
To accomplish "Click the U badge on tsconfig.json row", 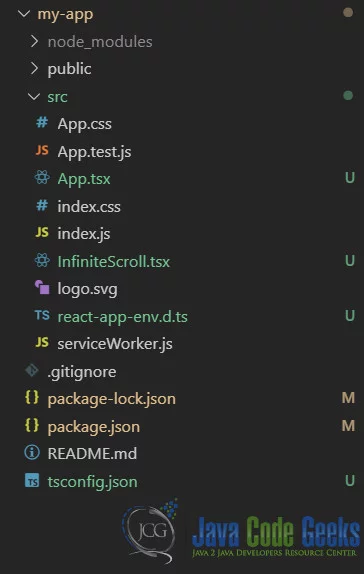I will coord(350,480).
